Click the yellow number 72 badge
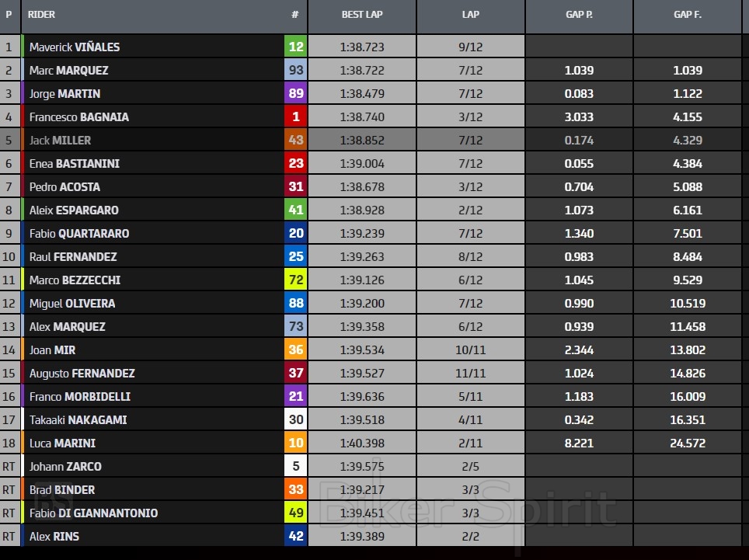Screen dimensions: 749x560 [296, 280]
